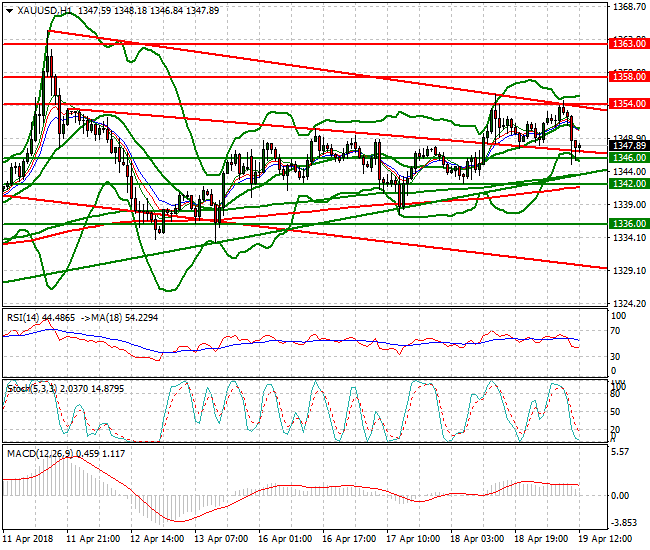Select the 16 Apr 17:00 time label
The width and height of the screenshot is (650, 550).
(349, 539)
